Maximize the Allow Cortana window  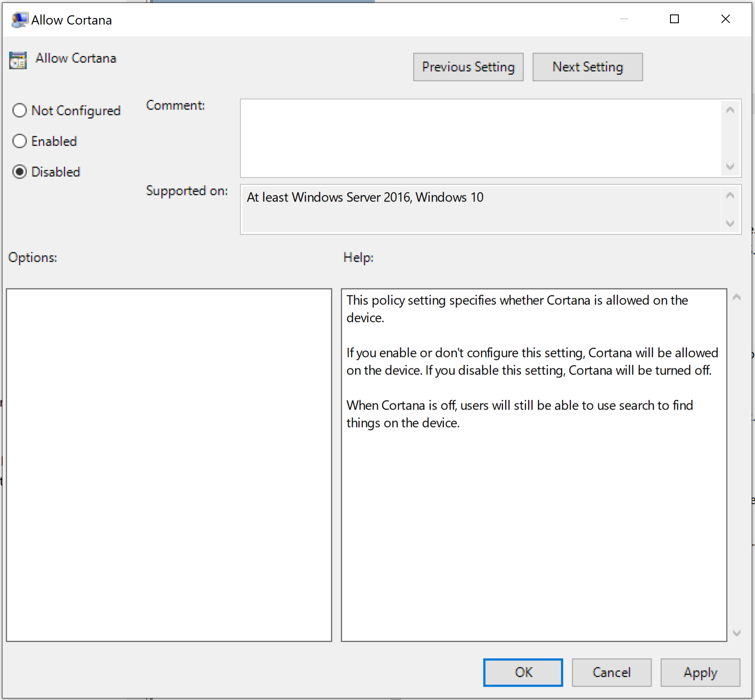pos(674,19)
